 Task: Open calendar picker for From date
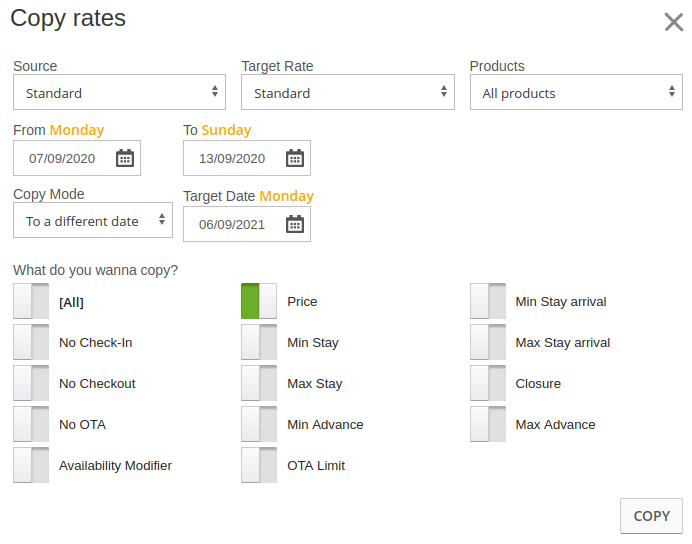pyautogui.click(x=125, y=158)
